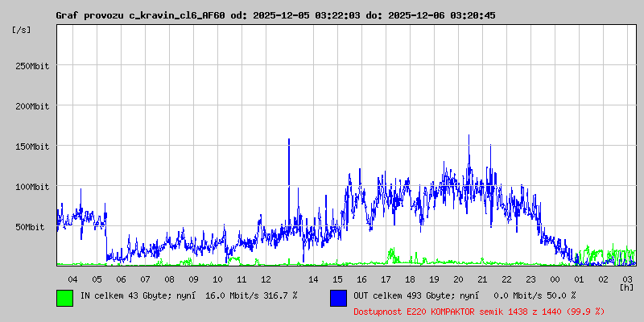Screen dimensions: 644x322
Task: Click the '[/s]' unit label at top left
Action: pos(22,29)
